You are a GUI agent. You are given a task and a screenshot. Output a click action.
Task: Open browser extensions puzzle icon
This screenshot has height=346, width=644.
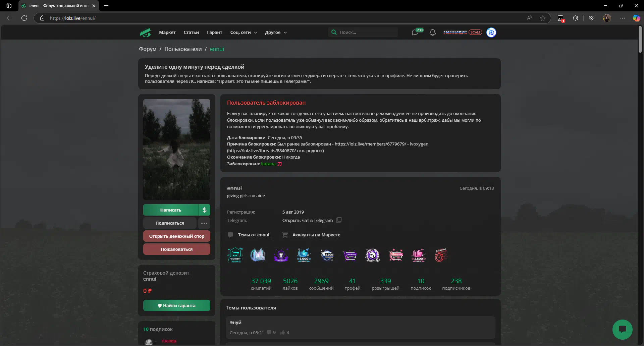pyautogui.click(x=576, y=18)
